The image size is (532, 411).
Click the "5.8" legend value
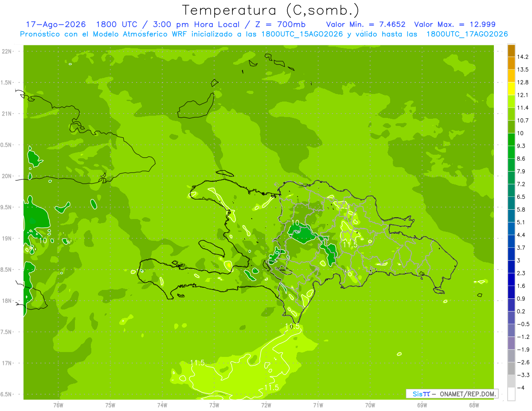[522, 210]
